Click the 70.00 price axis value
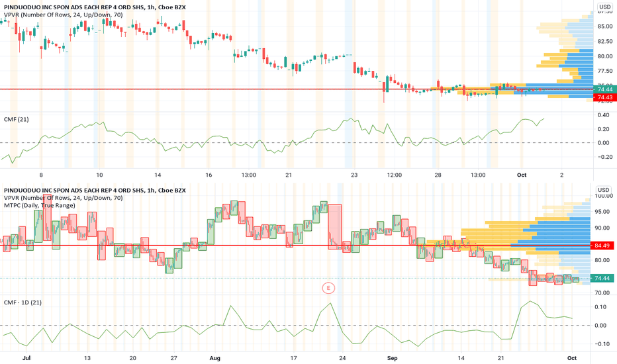Image resolution: width=617 pixels, height=364 pixels. pyautogui.click(x=602, y=293)
